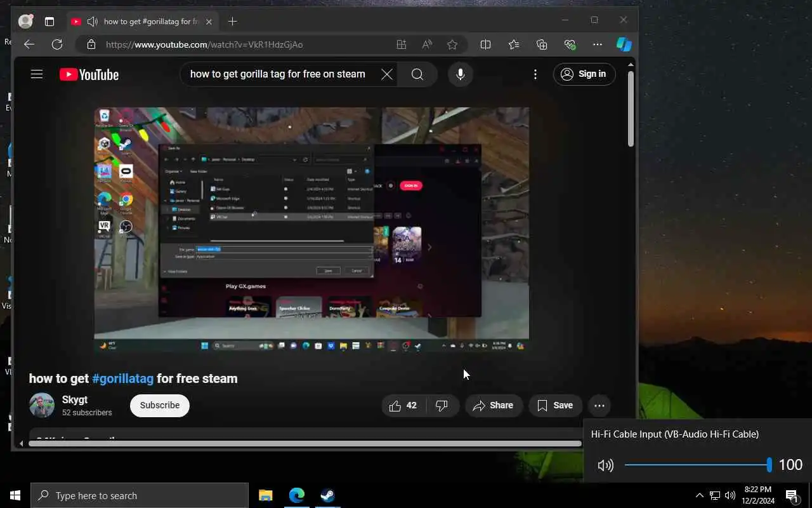
Task: Open Edge Settings and more menu
Action: (x=598, y=44)
